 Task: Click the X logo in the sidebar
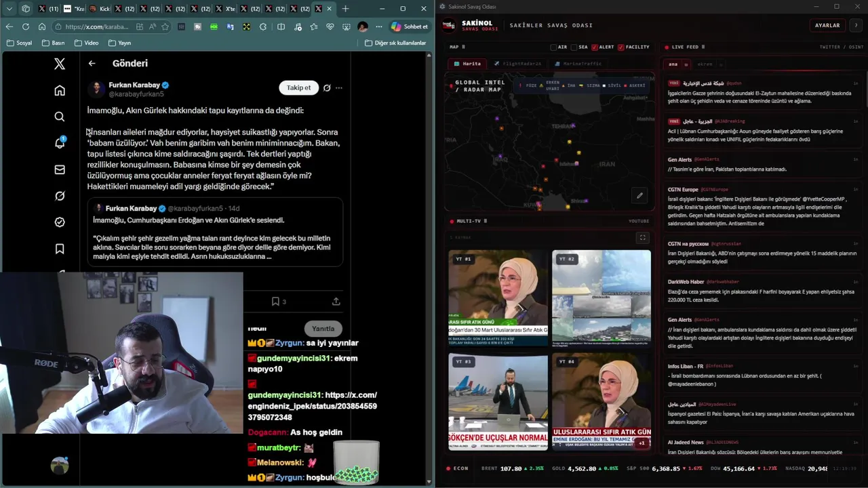pos(60,64)
